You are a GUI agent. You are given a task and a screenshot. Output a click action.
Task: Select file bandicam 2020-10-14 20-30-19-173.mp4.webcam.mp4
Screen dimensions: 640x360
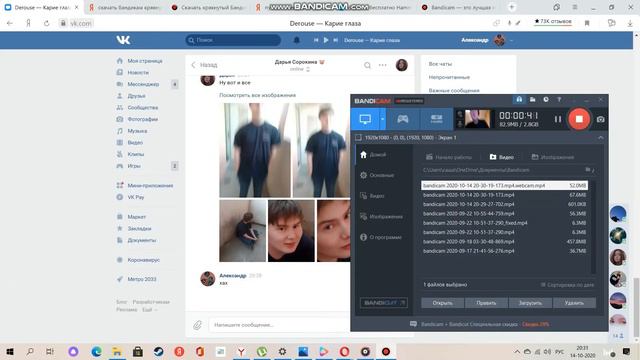tap(504, 185)
